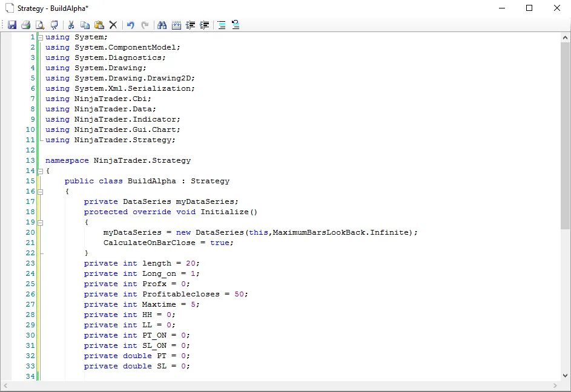Click 'private int LL = 0;' line
This screenshot has width=571, height=392.
(x=130, y=325)
